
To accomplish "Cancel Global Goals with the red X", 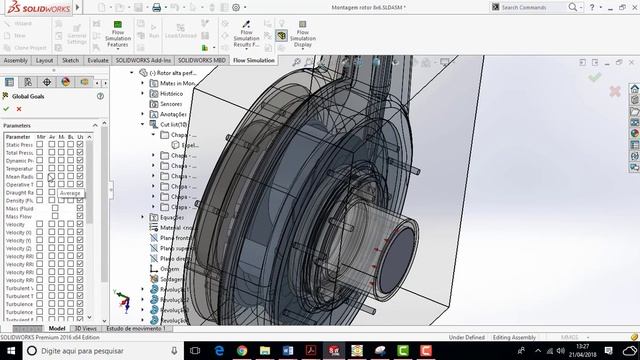I will tap(19, 109).
